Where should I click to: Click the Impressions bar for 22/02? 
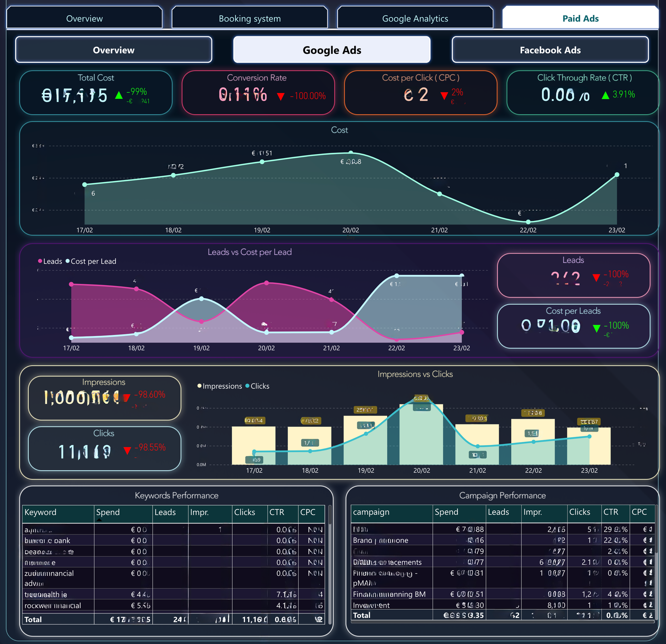(x=533, y=442)
